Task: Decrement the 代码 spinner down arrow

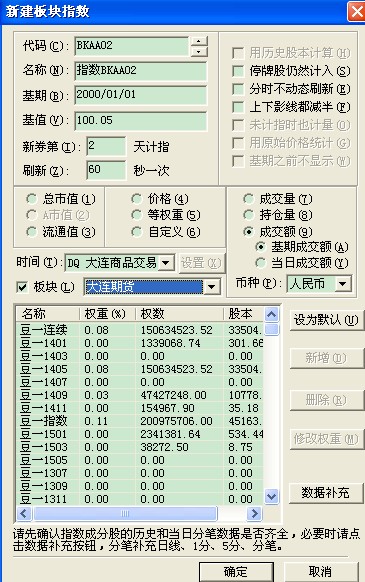Action: (x=199, y=52)
